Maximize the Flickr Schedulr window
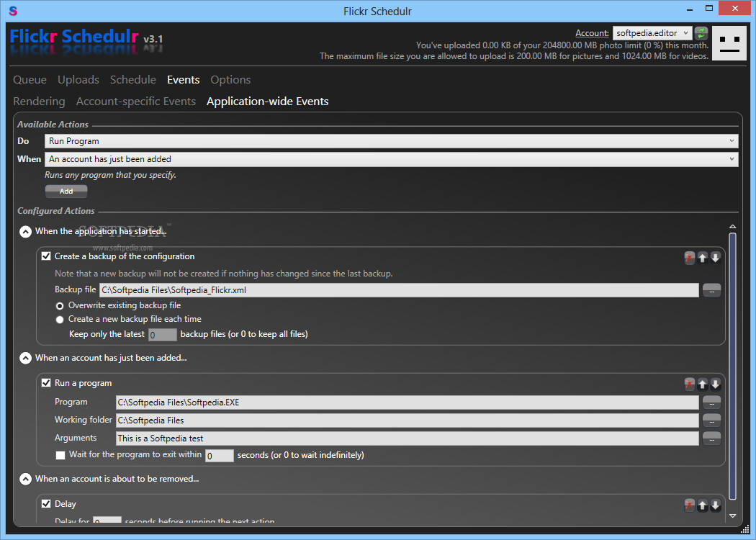 (x=708, y=8)
